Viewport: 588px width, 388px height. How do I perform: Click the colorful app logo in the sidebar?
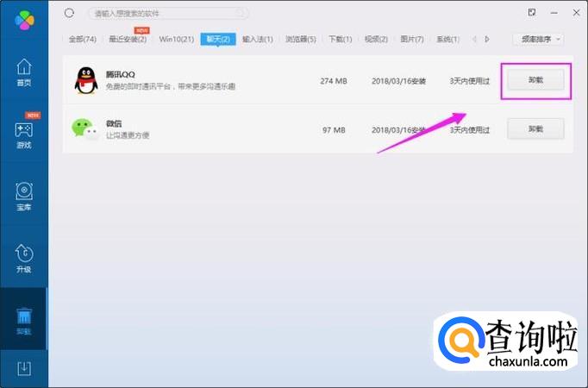24,20
